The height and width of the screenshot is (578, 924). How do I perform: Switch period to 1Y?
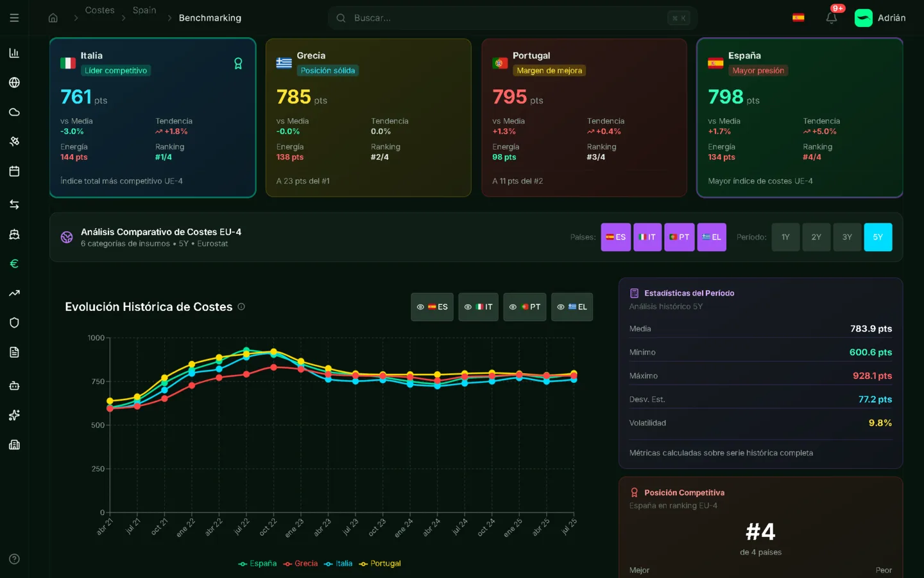pos(785,237)
